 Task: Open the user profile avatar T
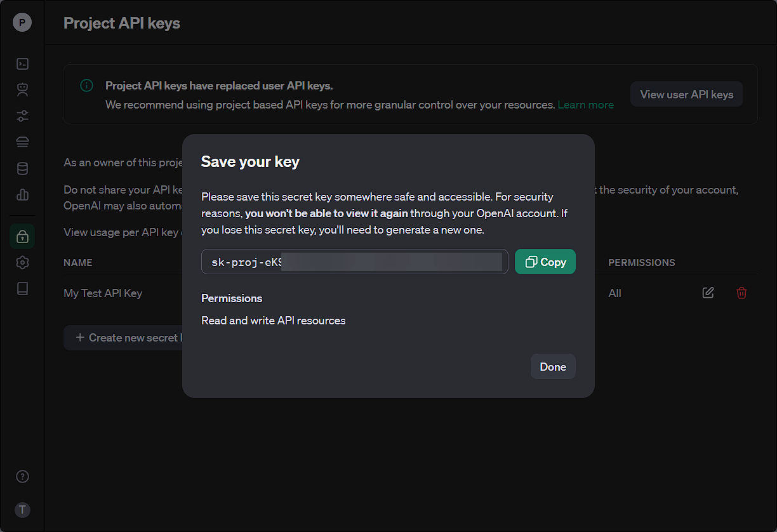click(x=22, y=509)
